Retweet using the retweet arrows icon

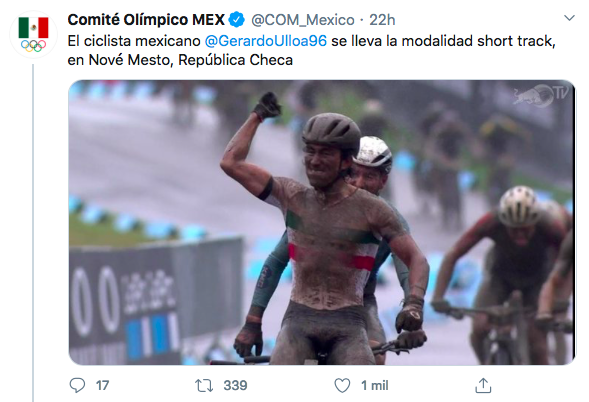[x=204, y=385]
